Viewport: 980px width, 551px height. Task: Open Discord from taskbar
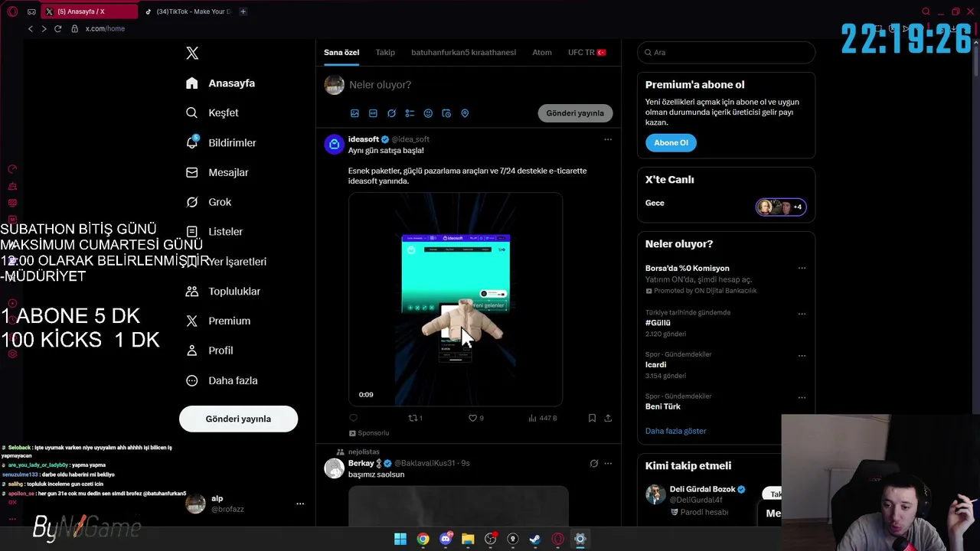click(446, 539)
